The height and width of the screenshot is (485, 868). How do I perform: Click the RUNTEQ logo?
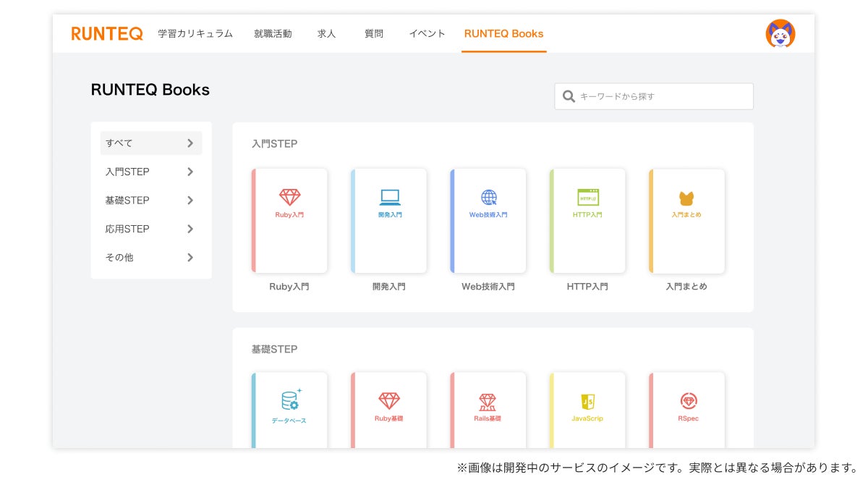107,34
